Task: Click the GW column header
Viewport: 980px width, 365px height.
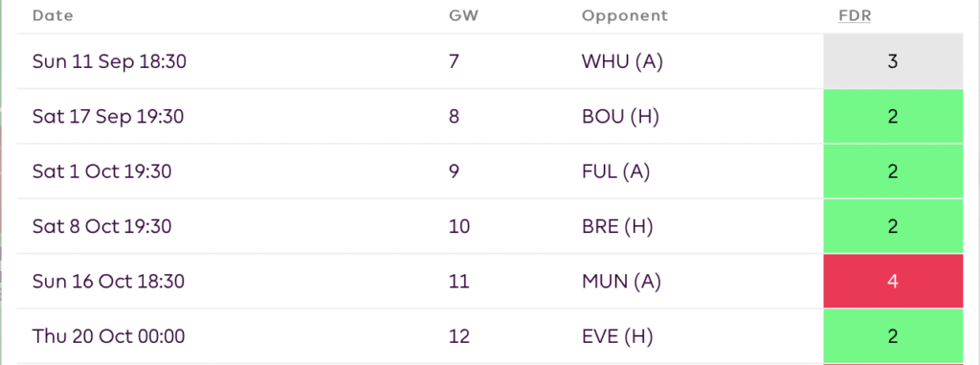Action: tap(464, 15)
